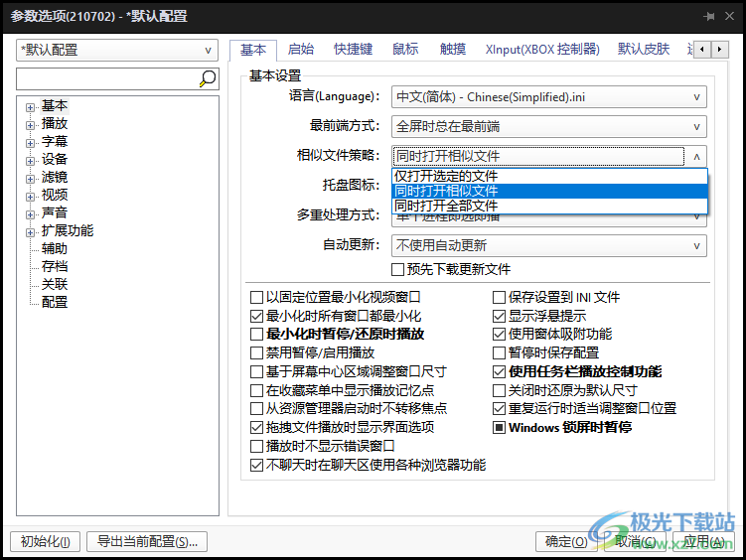Open the 语言(Language) dropdown
Viewport: 746px width, 560px height.
[x=548, y=96]
